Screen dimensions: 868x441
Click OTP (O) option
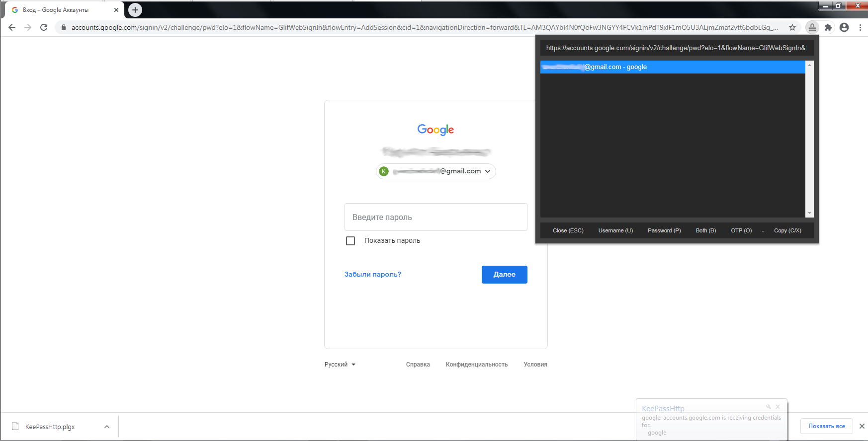741,230
